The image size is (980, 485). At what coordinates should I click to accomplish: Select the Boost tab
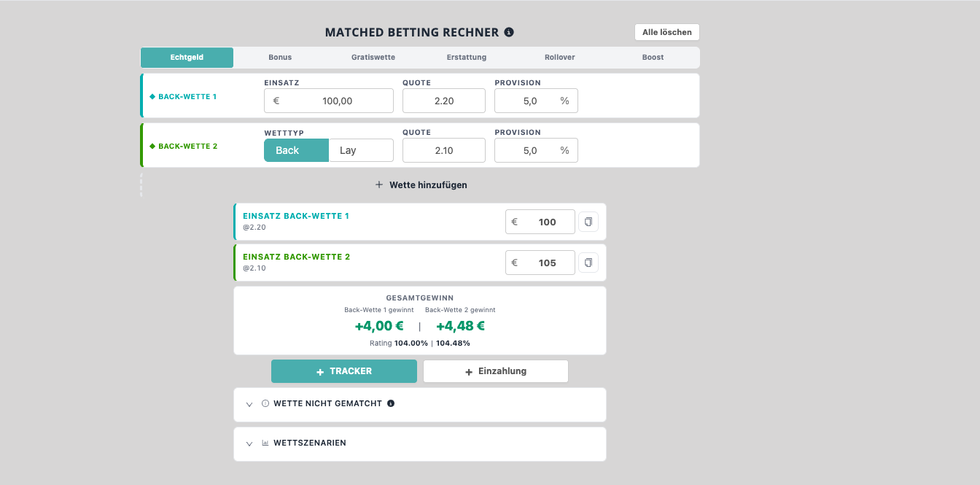[653, 57]
